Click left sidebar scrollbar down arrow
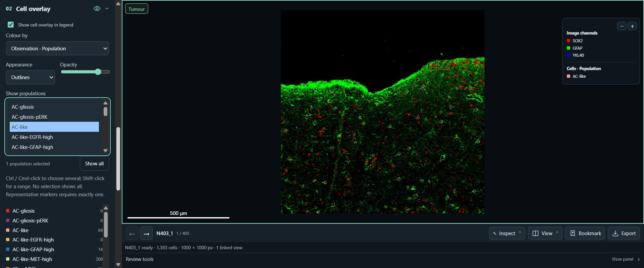This screenshot has height=268, width=644. coord(118,264)
